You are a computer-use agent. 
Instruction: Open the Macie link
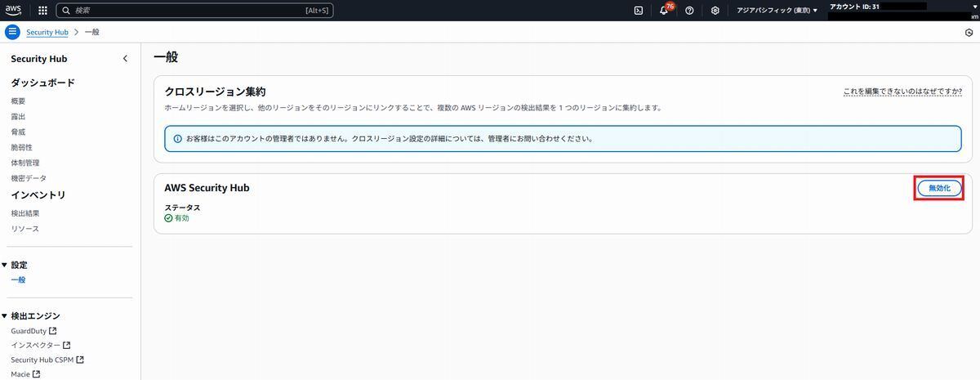coord(20,374)
